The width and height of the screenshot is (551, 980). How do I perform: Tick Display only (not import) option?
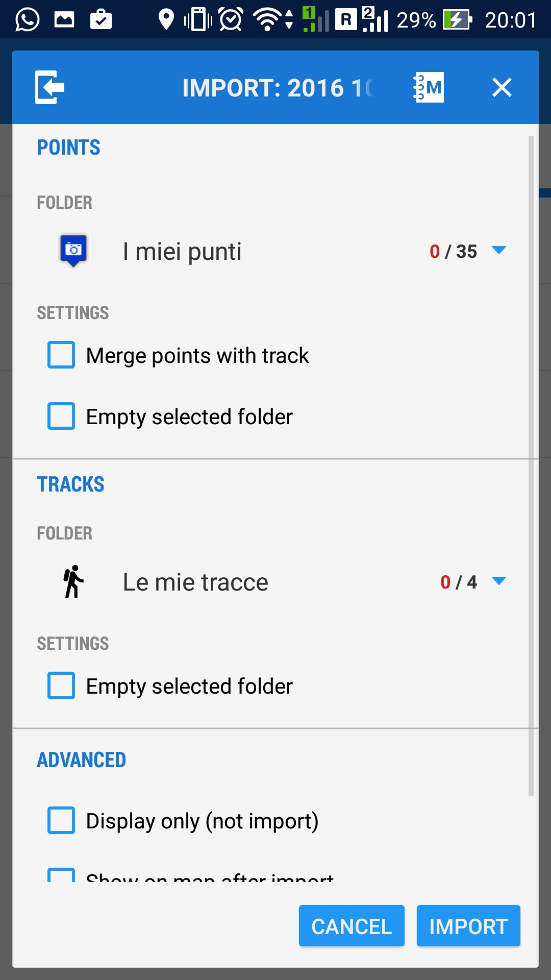(61, 820)
